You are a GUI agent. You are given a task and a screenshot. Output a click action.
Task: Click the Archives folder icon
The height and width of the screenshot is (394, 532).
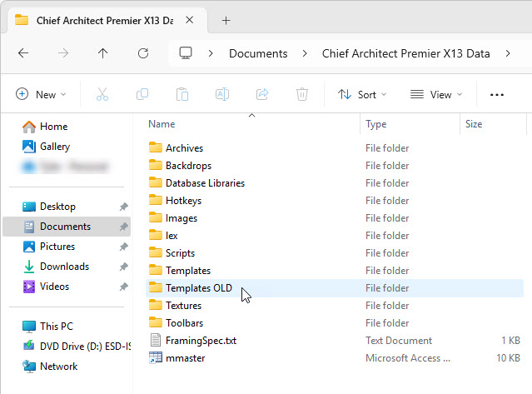pos(156,147)
